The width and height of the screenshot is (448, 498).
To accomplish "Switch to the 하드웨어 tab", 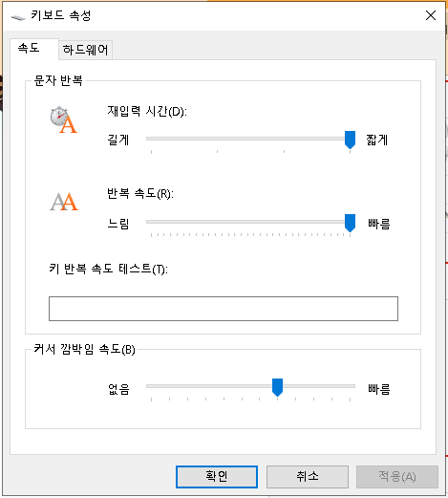I will coord(85,50).
